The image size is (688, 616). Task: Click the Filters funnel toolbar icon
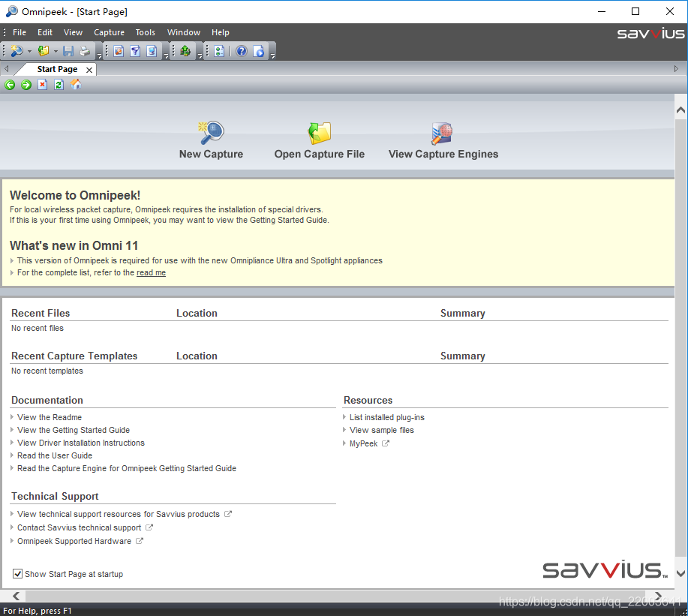click(135, 51)
